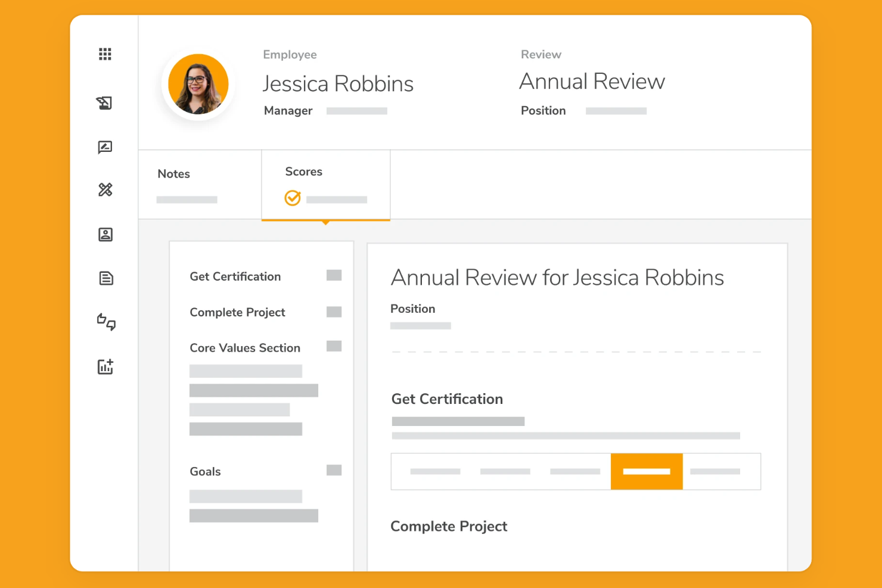882x588 pixels.
Task: Open Core Values Section in left panel
Action: [244, 348]
